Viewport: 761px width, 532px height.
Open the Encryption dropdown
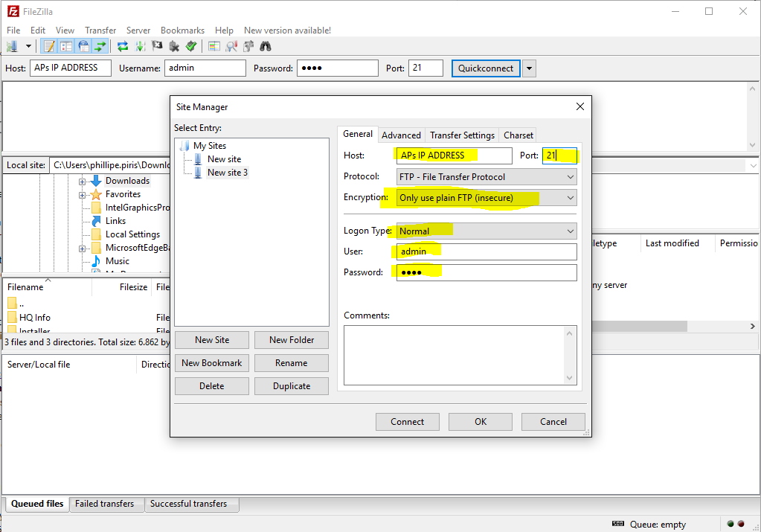tap(487, 198)
